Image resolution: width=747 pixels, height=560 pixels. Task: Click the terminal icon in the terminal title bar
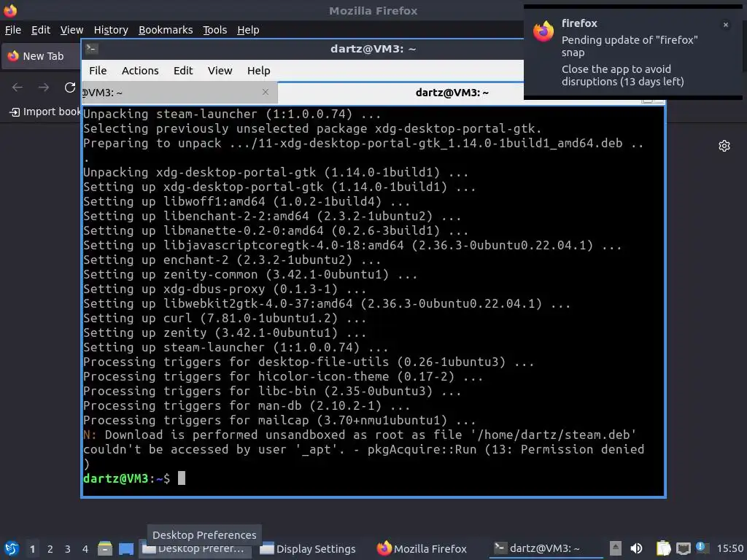pyautogui.click(x=92, y=48)
